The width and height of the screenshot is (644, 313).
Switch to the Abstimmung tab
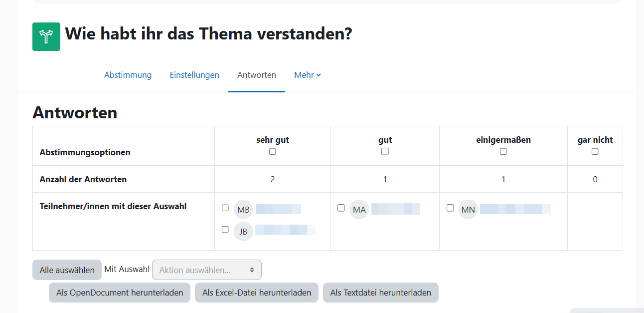(128, 75)
